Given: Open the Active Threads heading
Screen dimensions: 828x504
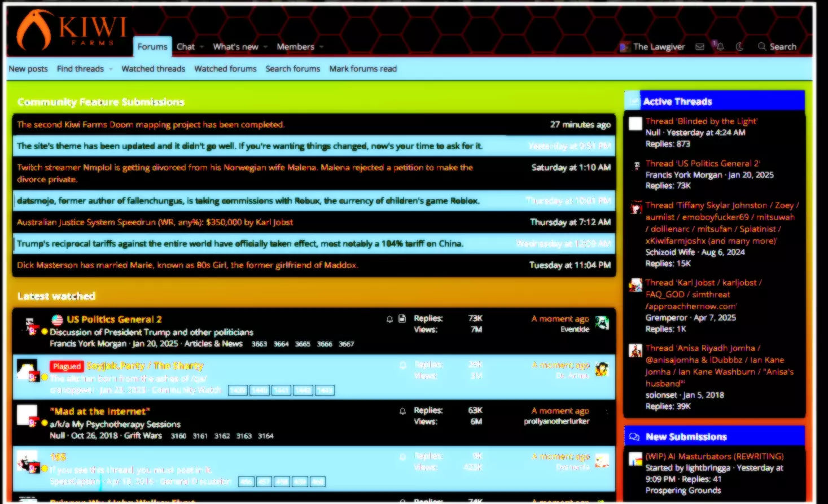Looking at the screenshot, I should pyautogui.click(x=677, y=102).
